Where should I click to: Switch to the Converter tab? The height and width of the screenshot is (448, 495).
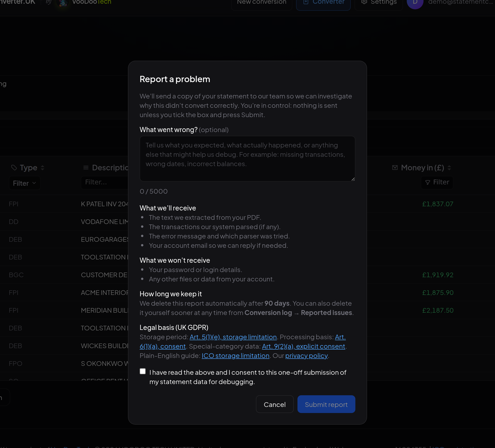pyautogui.click(x=323, y=2)
